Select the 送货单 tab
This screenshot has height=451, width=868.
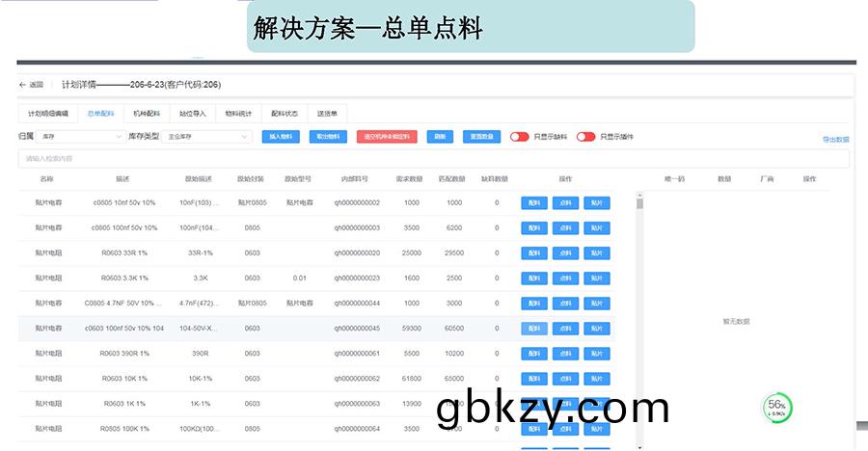coord(326,113)
